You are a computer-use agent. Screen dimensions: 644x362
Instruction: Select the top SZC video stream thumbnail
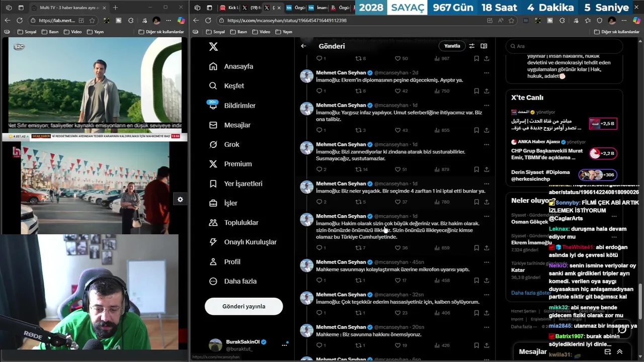95,85
